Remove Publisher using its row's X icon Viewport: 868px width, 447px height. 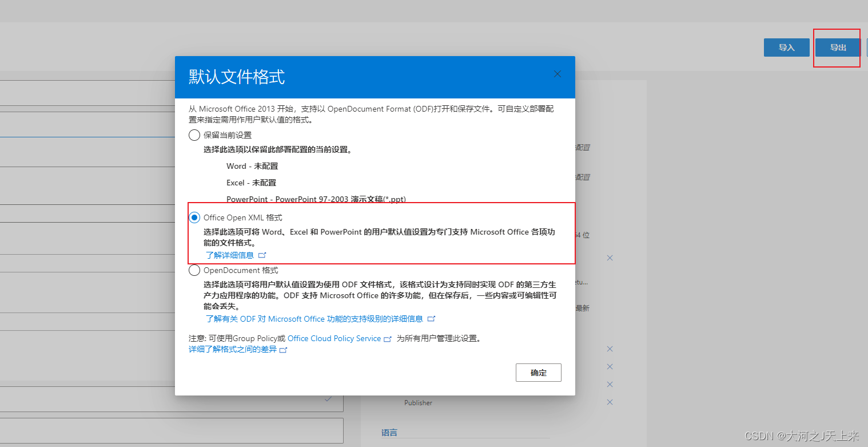pyautogui.click(x=610, y=402)
